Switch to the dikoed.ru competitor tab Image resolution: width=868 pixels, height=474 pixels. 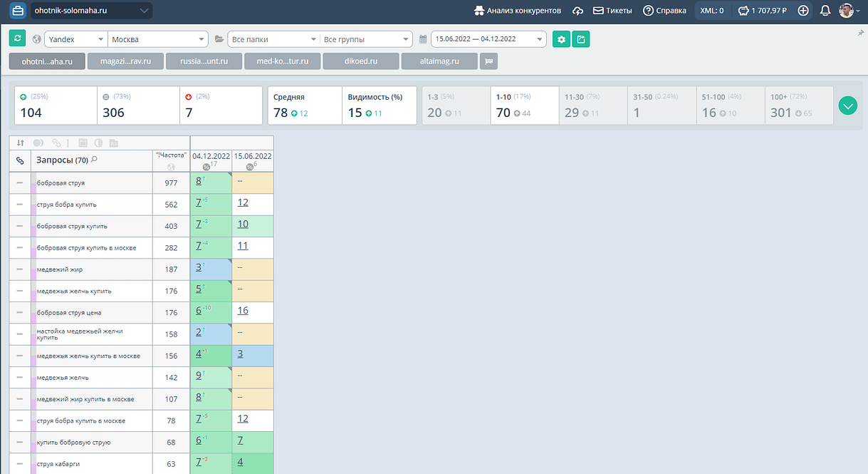[360, 61]
